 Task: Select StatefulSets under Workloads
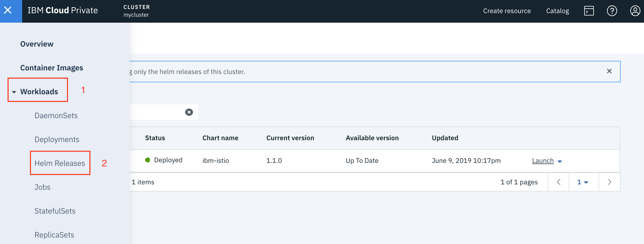pos(55,211)
